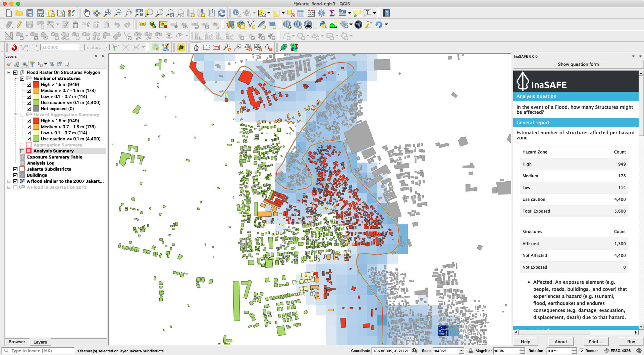Click the Statistical Summary sigma icon
This screenshot has height=355, width=644.
332,13
